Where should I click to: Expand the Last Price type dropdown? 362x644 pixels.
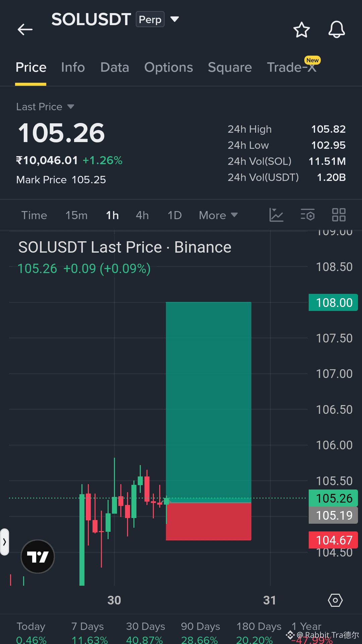pyautogui.click(x=70, y=107)
